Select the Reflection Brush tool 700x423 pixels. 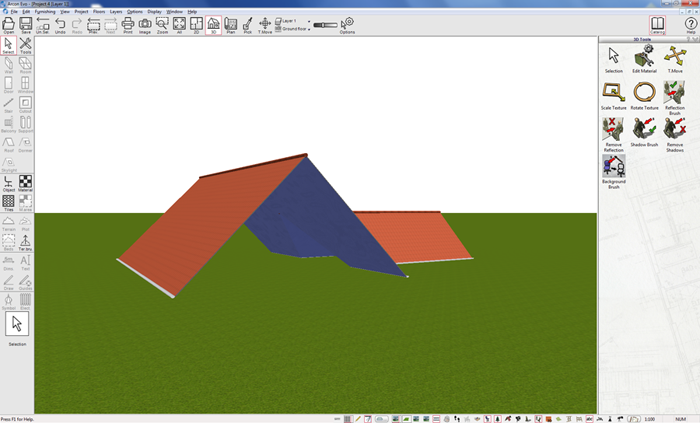point(675,98)
